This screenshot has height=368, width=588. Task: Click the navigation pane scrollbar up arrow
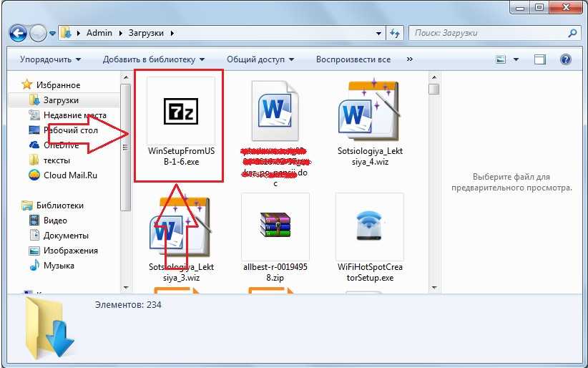126,78
